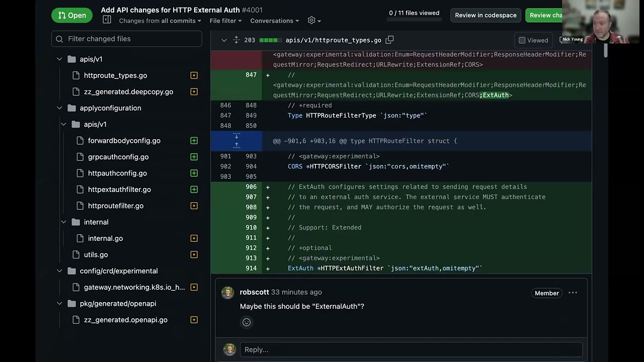Screen dimensions: 644x362
Task: Add emoji reaction to robscott comment
Action: tap(247, 322)
